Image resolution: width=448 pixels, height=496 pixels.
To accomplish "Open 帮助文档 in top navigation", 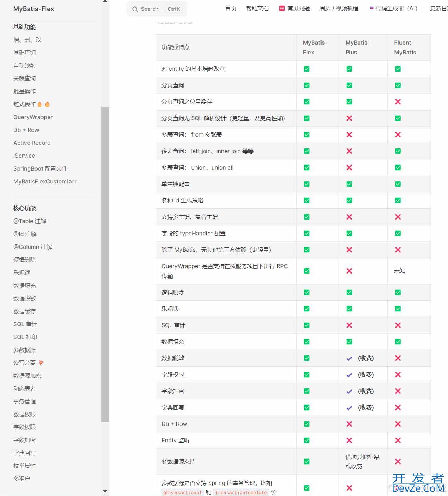I will 257,8.
